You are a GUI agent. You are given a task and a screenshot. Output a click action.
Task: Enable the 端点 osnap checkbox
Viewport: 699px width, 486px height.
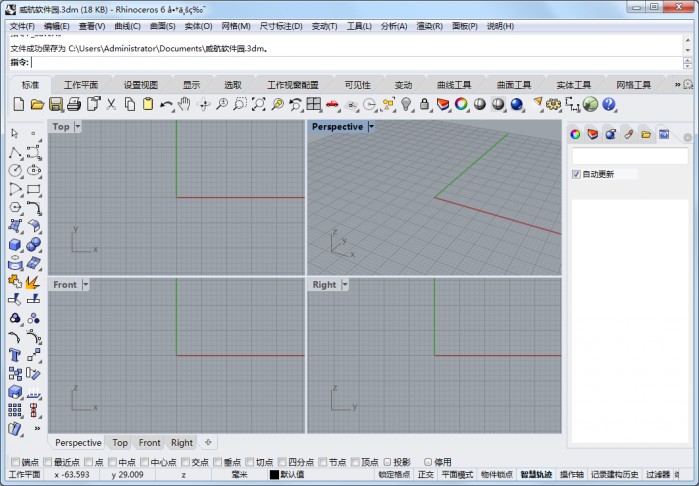[x=14, y=462]
